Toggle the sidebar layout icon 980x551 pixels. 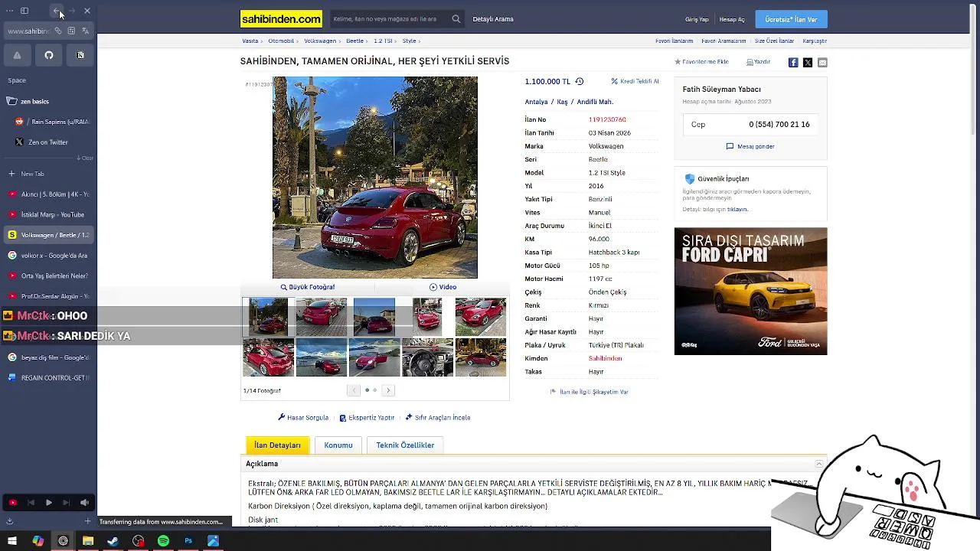24,11
